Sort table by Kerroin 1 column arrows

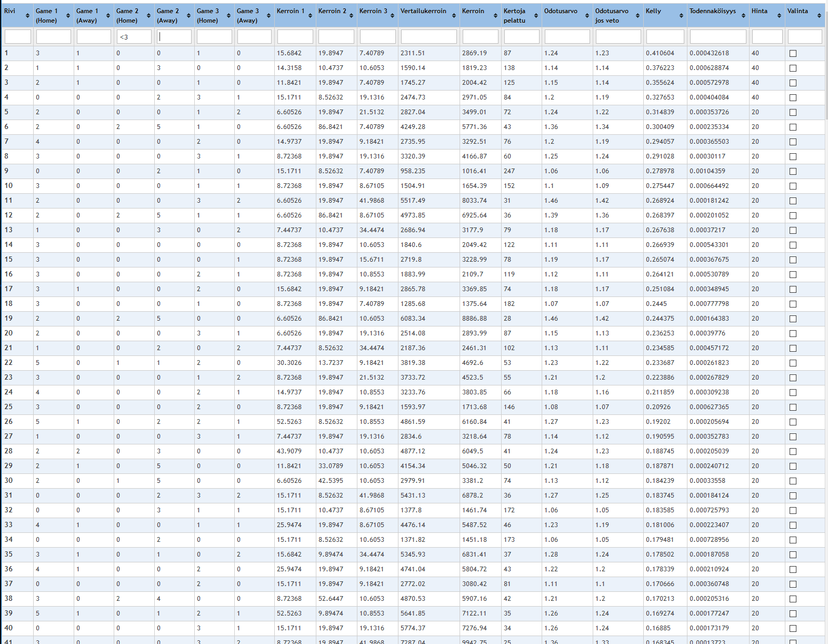click(310, 16)
